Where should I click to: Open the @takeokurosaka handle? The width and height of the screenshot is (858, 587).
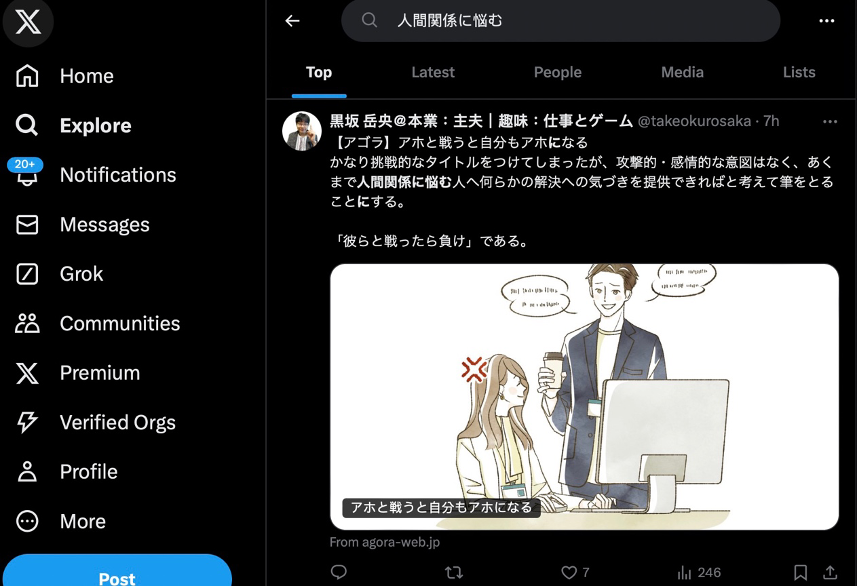[x=694, y=121]
